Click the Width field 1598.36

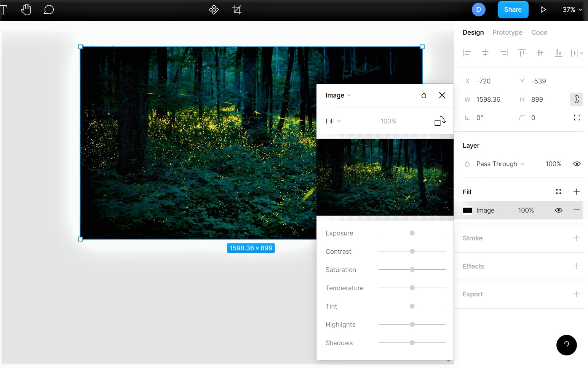[x=487, y=99]
